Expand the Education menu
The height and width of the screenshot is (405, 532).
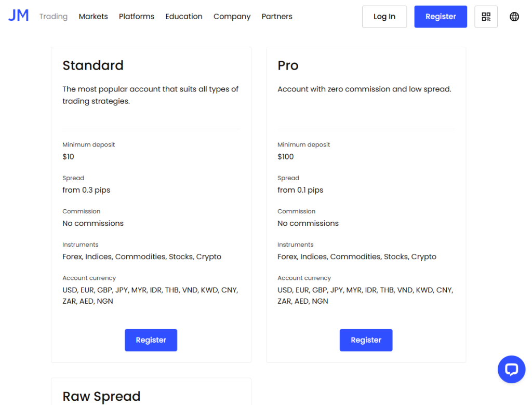click(184, 17)
